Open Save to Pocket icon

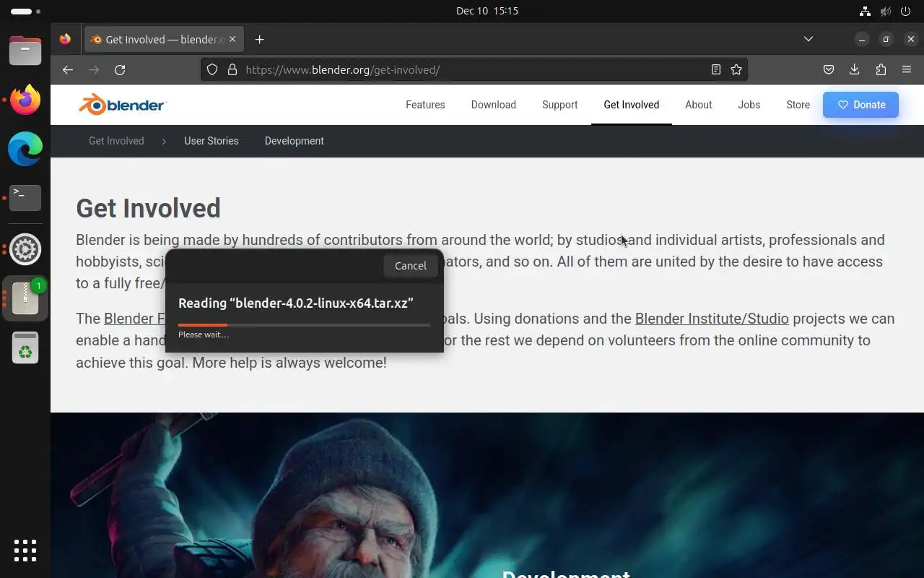click(x=829, y=69)
